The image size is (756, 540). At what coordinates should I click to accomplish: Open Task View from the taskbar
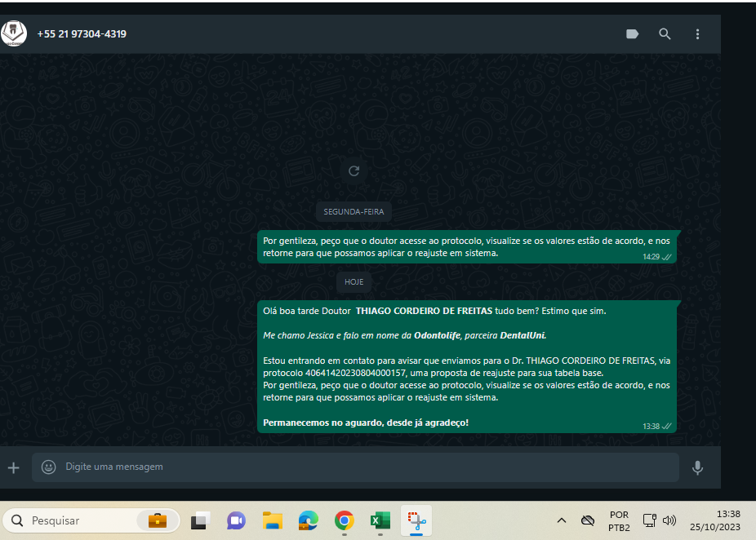tap(200, 520)
